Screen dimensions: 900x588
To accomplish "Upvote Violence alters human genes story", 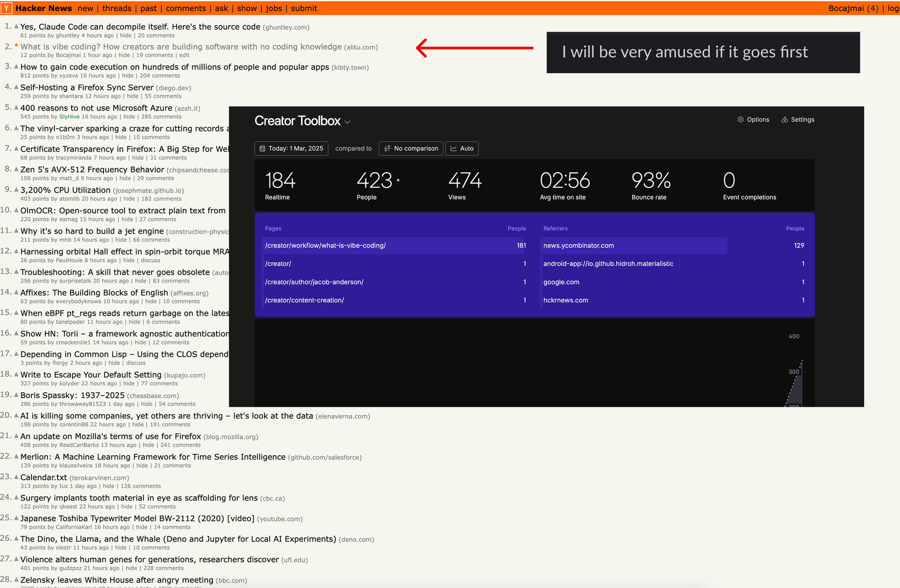I will pyautogui.click(x=16, y=559).
